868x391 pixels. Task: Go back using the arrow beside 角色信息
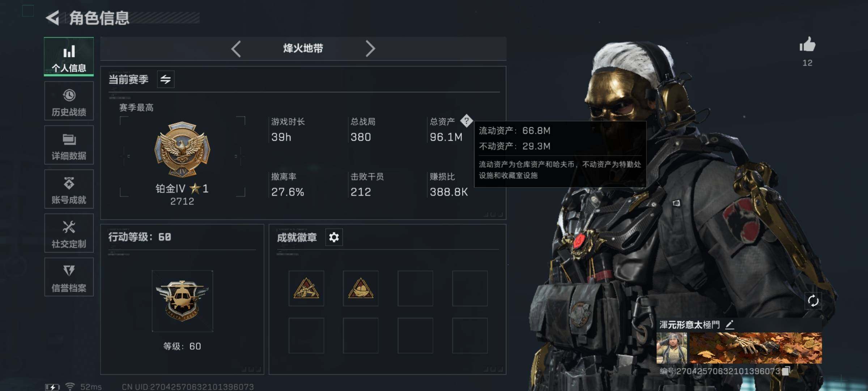tap(53, 18)
